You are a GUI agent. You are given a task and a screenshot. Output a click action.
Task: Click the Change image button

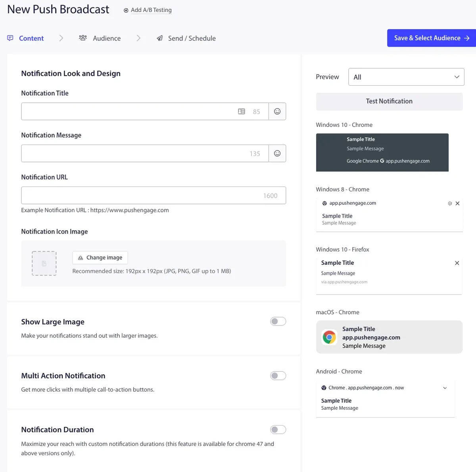pyautogui.click(x=100, y=258)
